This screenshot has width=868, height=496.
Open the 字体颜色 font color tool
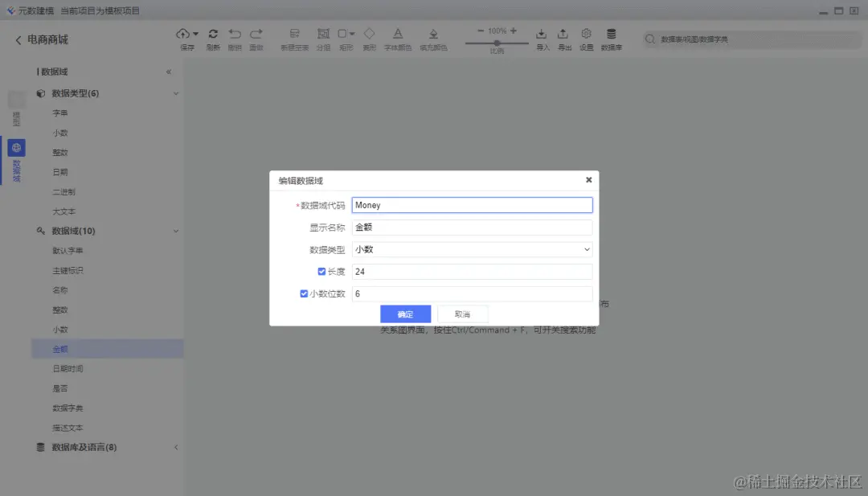coord(398,34)
